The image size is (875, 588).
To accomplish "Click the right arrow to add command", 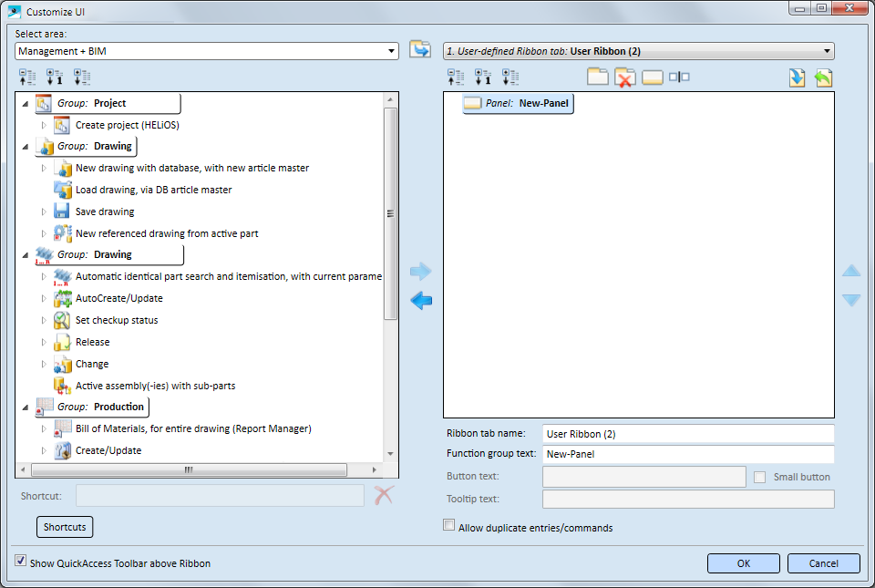I will tap(421, 272).
